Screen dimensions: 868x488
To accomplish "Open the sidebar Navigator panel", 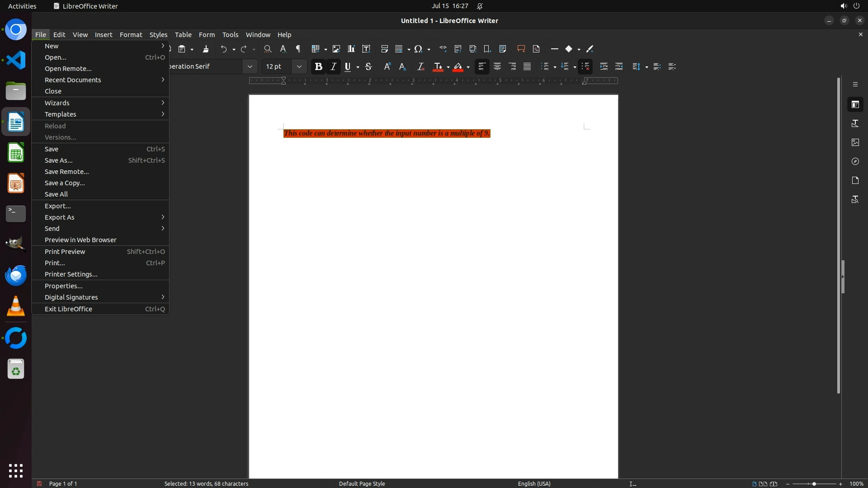I will pos(855,161).
